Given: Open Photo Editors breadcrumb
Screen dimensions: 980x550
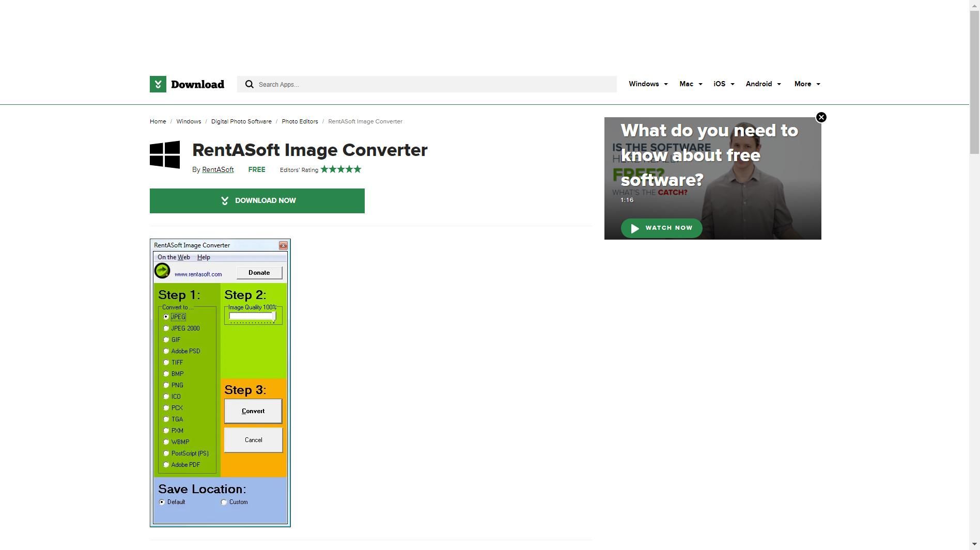Looking at the screenshot, I should pyautogui.click(x=300, y=121).
